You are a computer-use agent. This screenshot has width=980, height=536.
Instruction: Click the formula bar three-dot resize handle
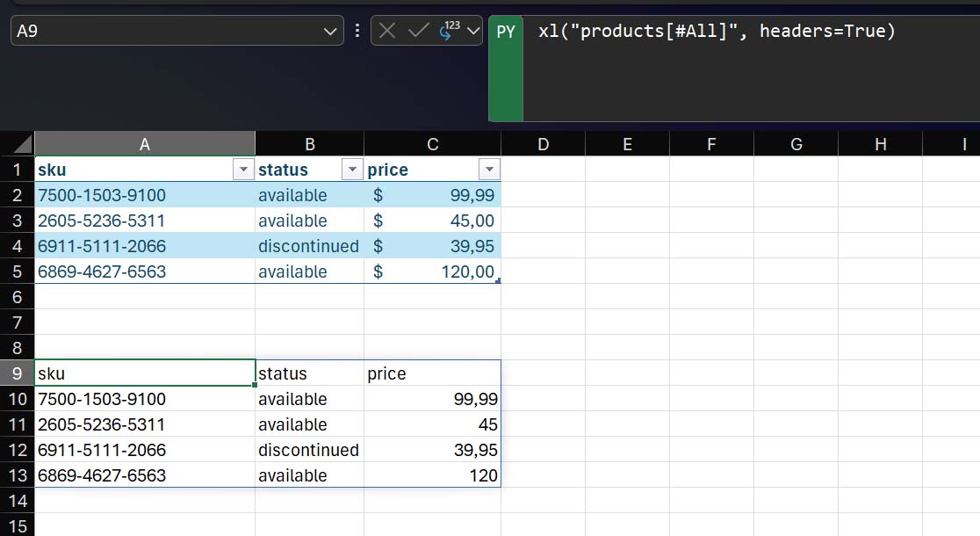(357, 31)
